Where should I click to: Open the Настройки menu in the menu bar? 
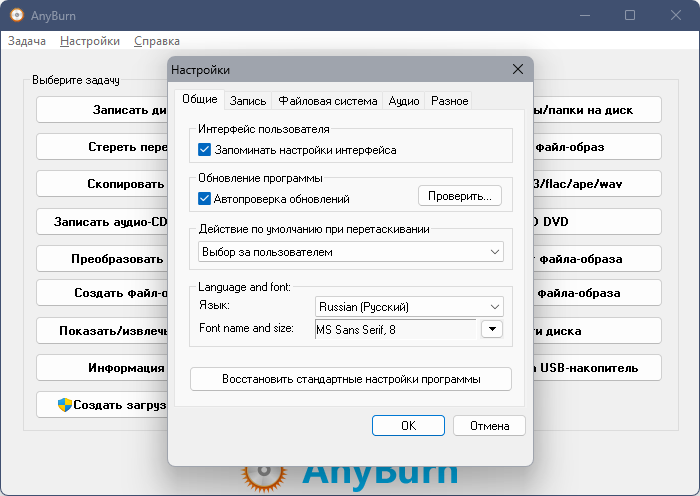click(x=90, y=41)
